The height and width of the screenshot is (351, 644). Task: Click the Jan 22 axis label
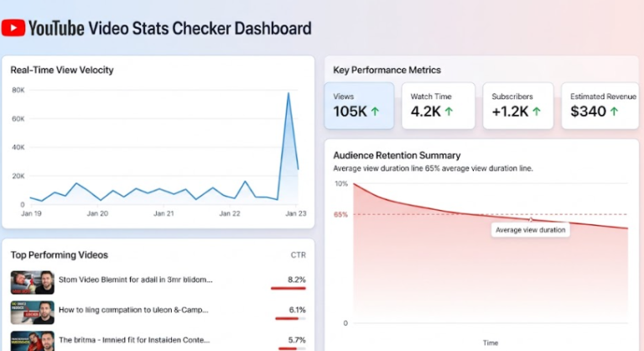(230, 213)
